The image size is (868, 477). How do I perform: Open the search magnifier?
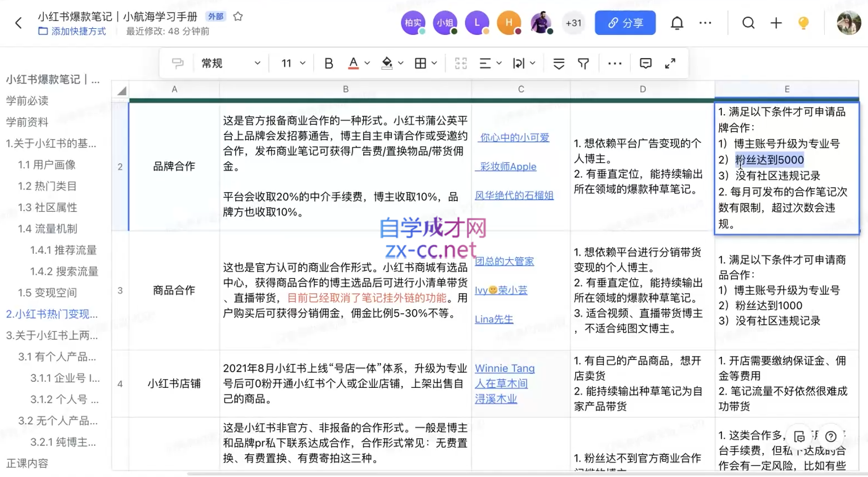(748, 23)
